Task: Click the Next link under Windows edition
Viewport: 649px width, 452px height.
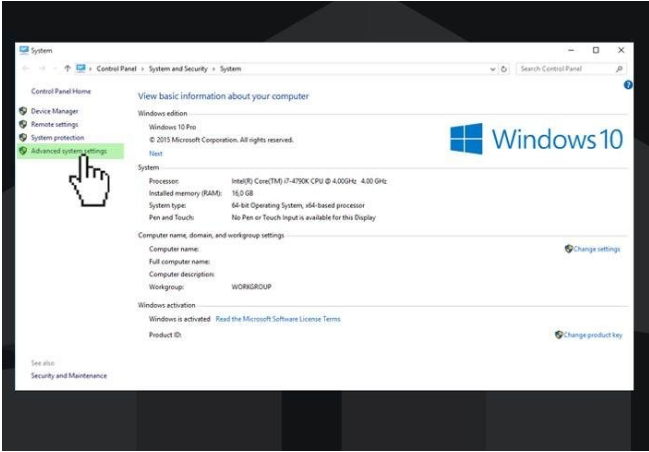Action: point(156,154)
